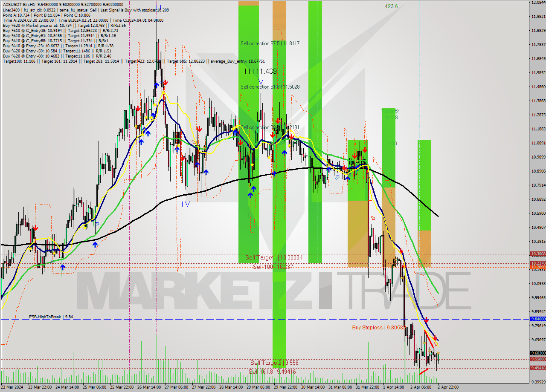
Task: Click the '26 Mar 14:00' time axis label
Action: click(x=149, y=387)
